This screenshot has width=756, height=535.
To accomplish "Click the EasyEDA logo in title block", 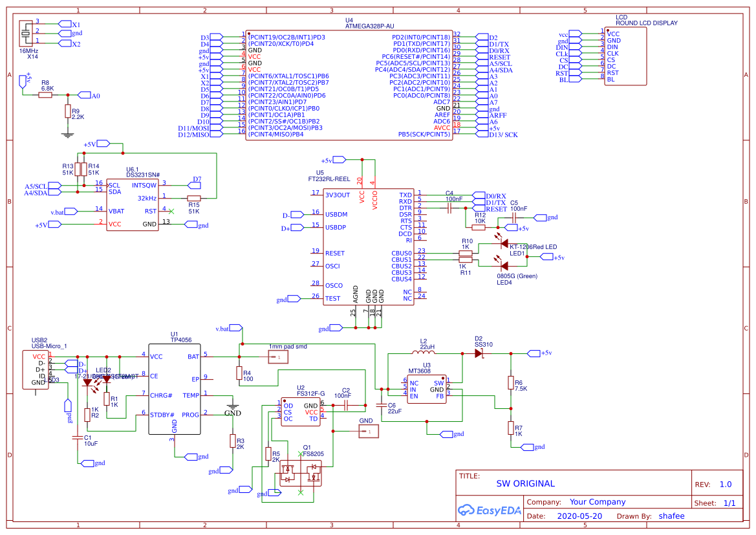I will click(x=490, y=510).
